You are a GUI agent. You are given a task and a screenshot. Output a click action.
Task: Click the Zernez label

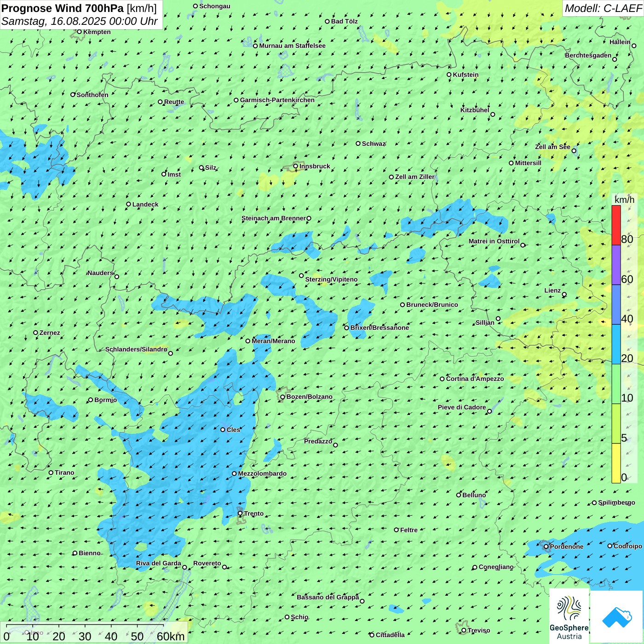(50, 333)
